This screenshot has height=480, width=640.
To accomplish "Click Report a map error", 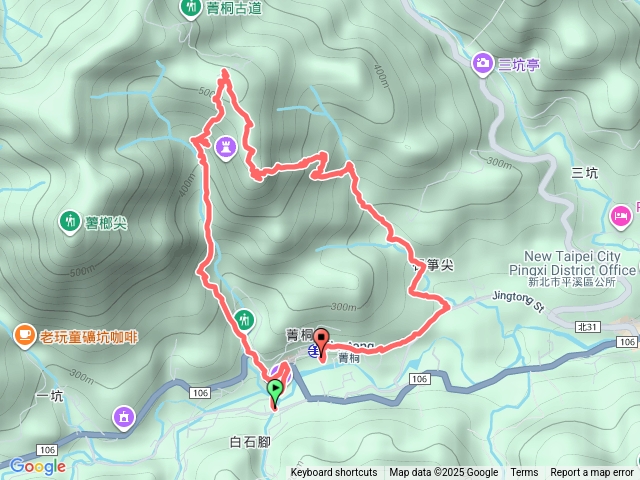I will [x=592, y=473].
